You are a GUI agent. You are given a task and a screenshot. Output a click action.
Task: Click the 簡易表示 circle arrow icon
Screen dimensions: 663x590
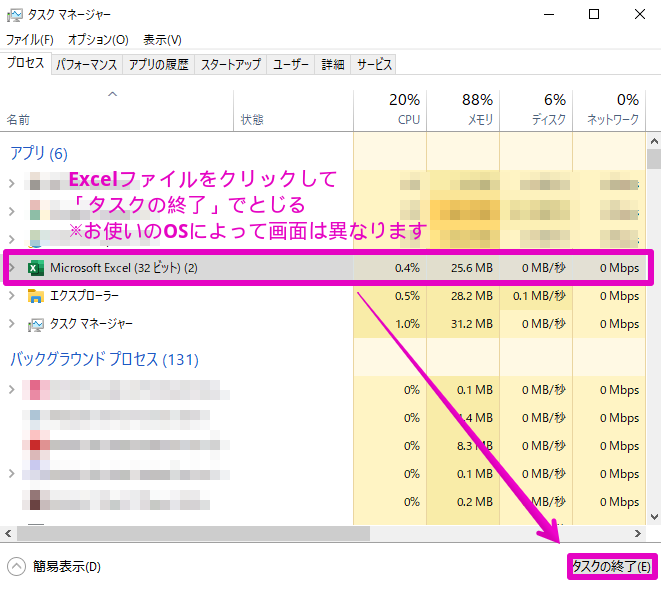pos(16,566)
